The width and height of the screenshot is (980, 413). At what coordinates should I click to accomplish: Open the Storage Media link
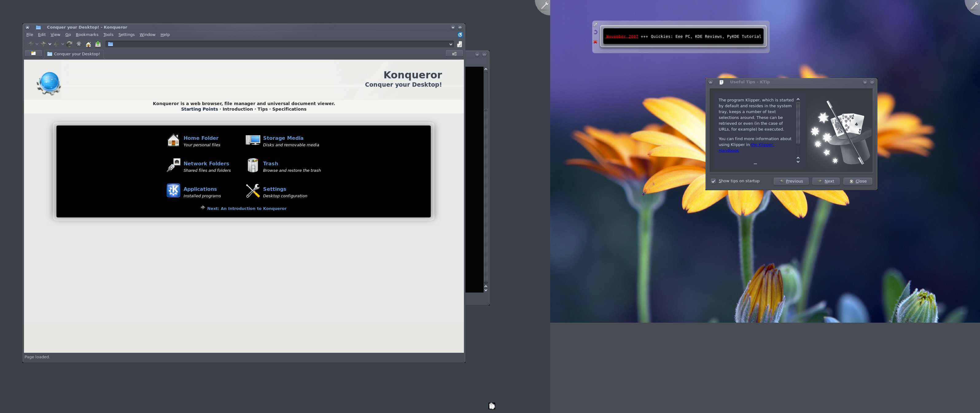coord(283,138)
